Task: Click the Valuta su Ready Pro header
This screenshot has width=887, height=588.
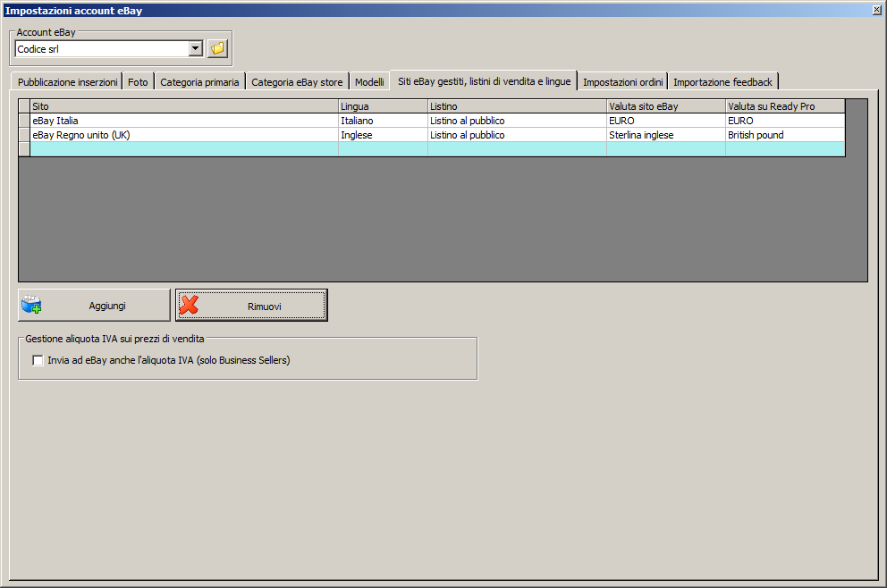Action: tap(785, 106)
